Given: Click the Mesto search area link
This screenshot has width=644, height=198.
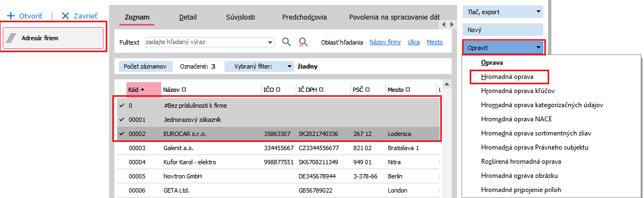Looking at the screenshot, I should coord(435,42).
